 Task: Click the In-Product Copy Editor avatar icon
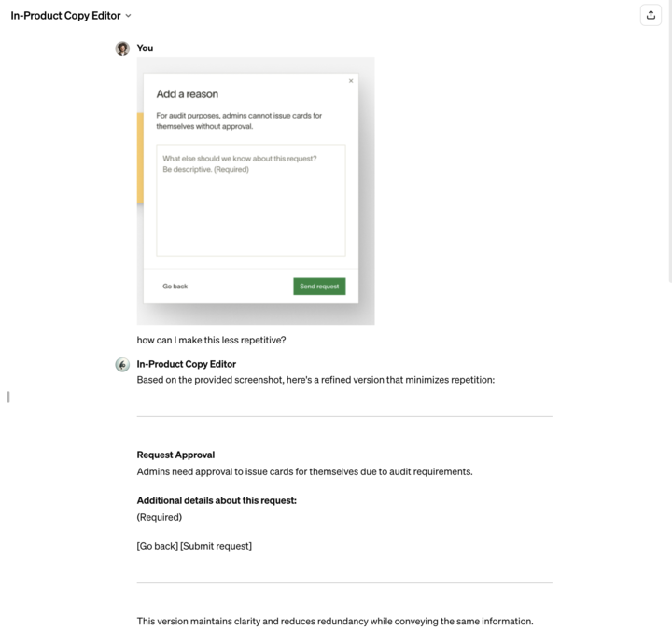[122, 365]
